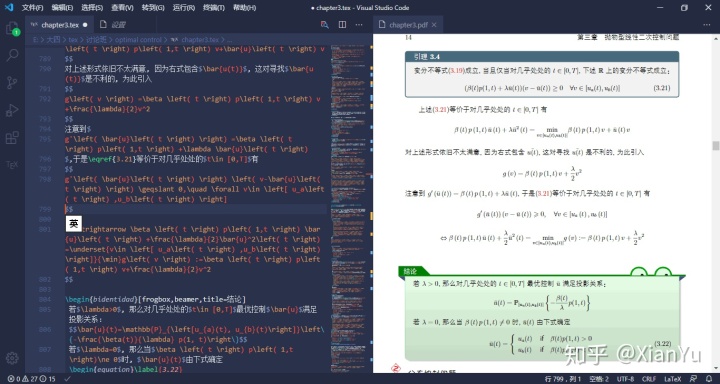Open the Search view in activity bar
Image resolution: width=720 pixels, height=384 pixels.
(x=12, y=56)
